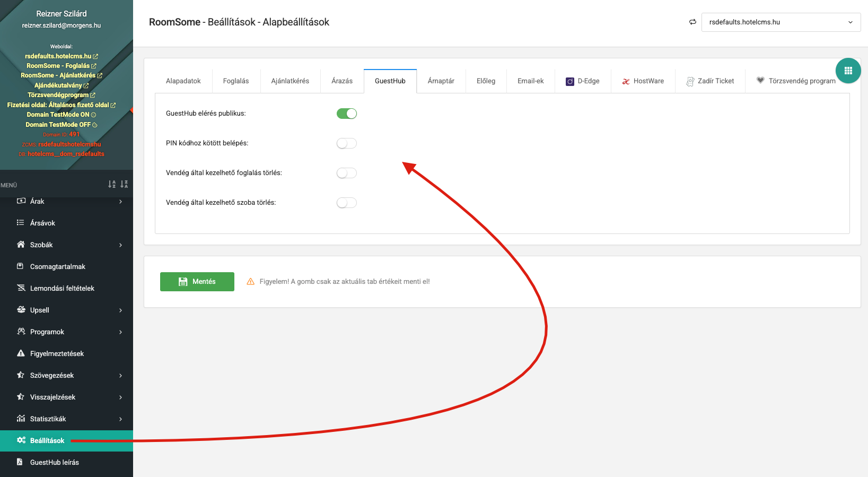Viewport: 868px width, 477px height.
Task: Open the HostWare tab
Action: 643,81
